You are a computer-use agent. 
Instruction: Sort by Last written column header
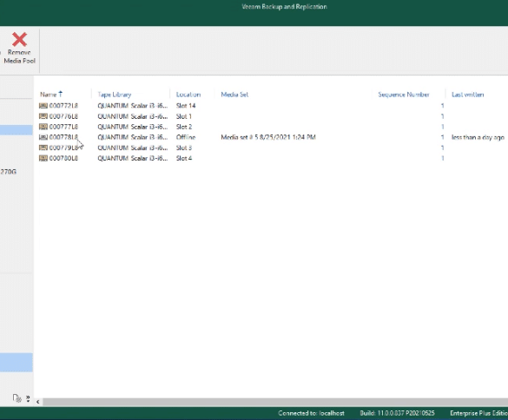coord(467,95)
